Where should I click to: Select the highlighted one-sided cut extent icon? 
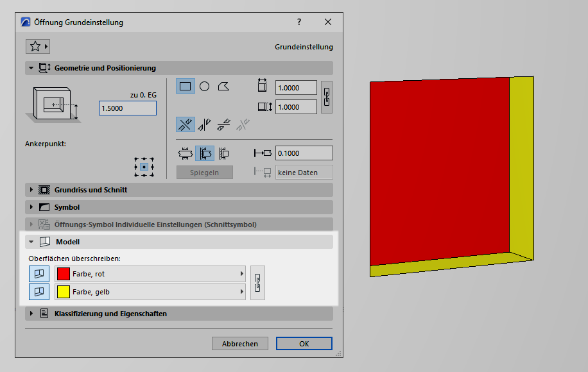pyautogui.click(x=205, y=153)
